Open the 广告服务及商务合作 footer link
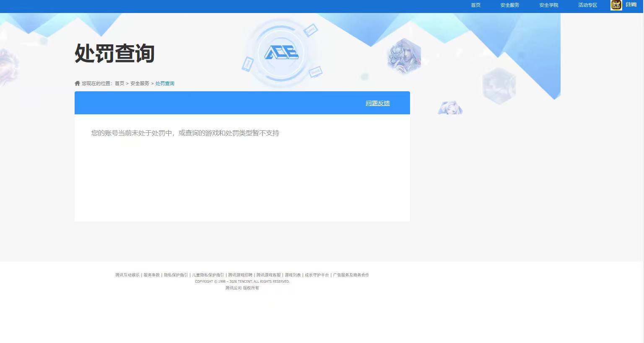 coord(351,275)
